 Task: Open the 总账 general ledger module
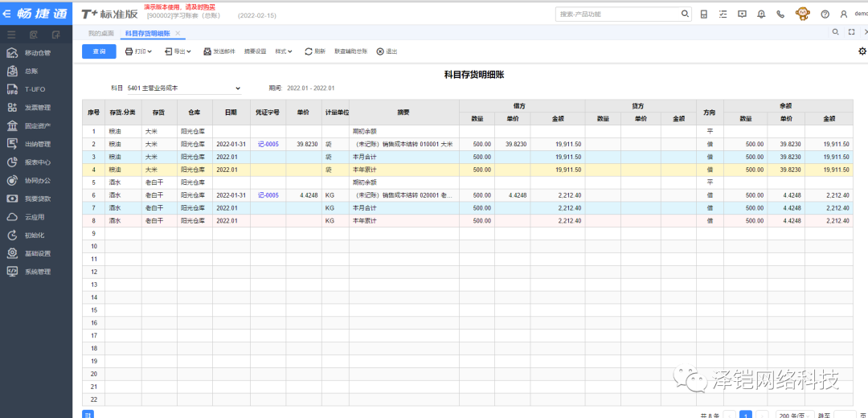coord(32,71)
